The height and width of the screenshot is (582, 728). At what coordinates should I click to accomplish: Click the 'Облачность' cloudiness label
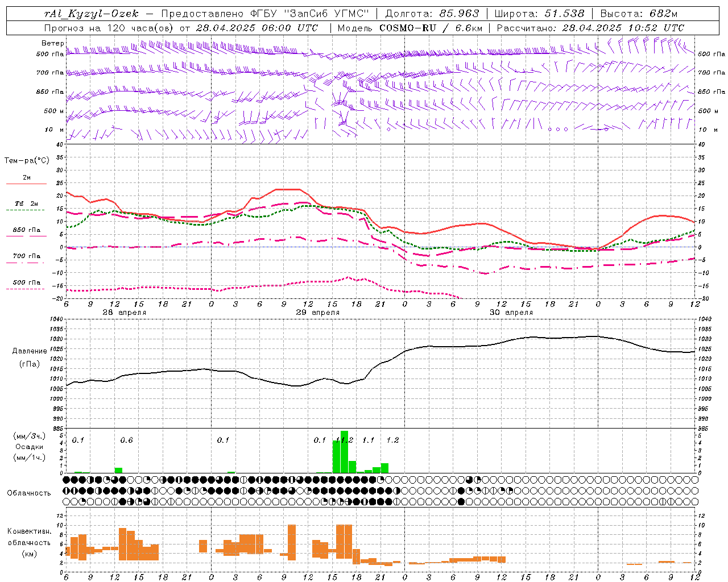tap(29, 493)
